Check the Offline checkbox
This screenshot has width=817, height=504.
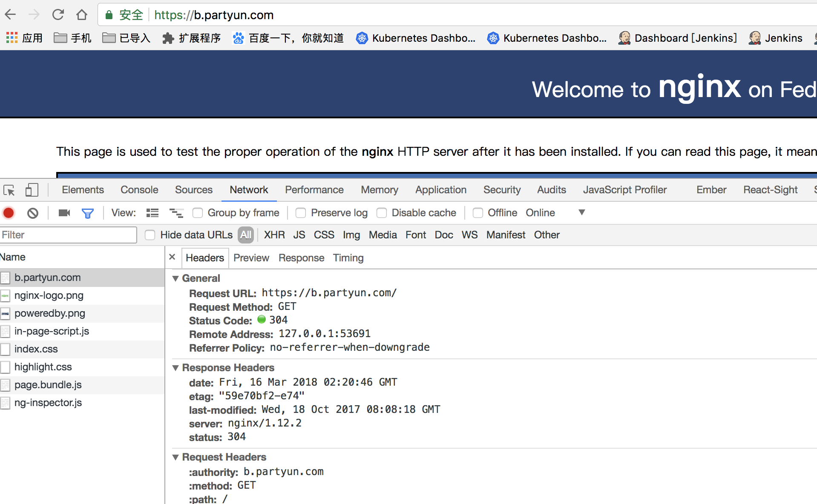(478, 213)
